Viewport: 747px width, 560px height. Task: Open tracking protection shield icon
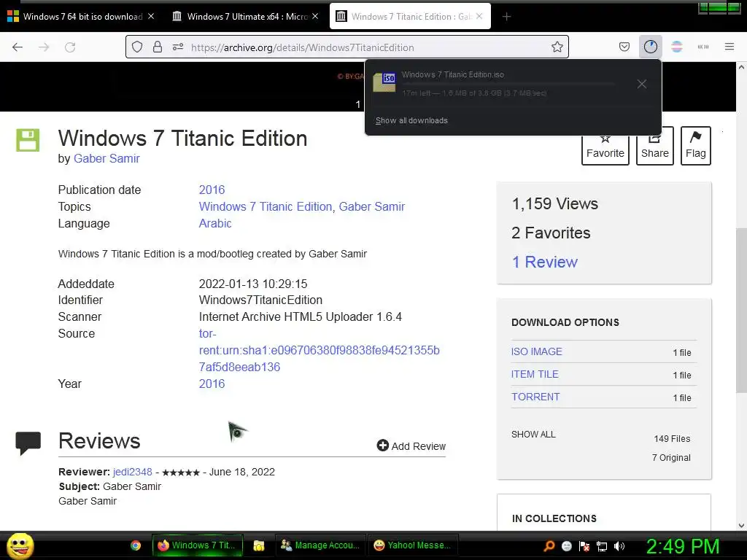(137, 47)
